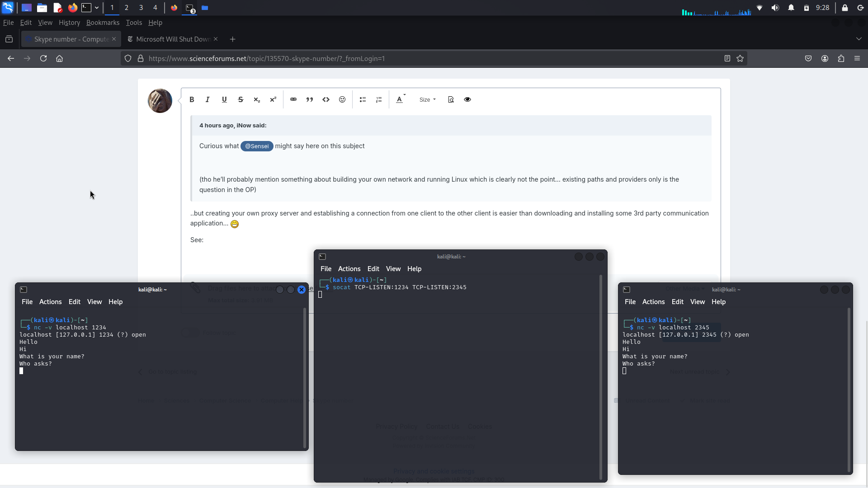Click the @Sensei mention link
Screen dimensions: 868x488
[257, 146]
